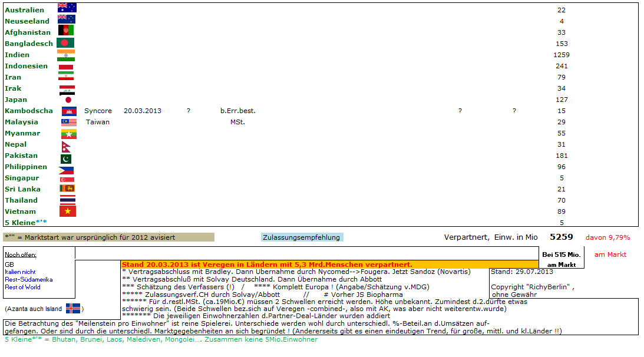Click the Malaysia flag icon
644x357 pixels.
[x=69, y=122]
